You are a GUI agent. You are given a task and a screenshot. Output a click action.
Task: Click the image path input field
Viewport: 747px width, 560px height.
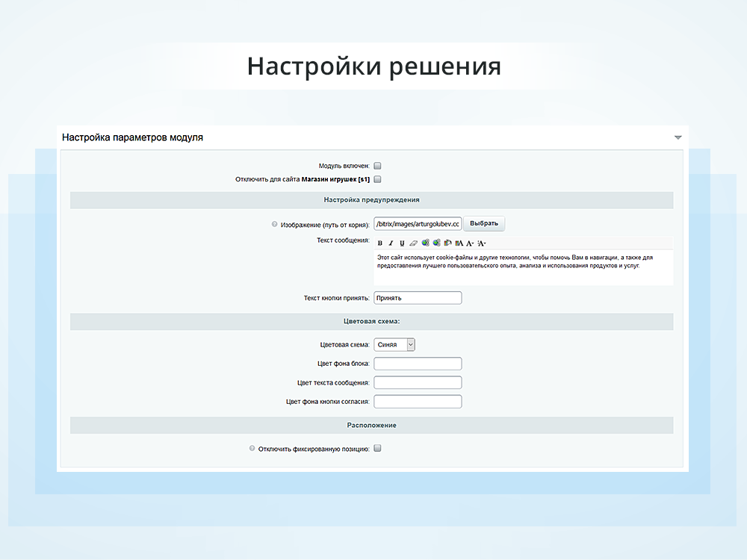click(x=418, y=223)
